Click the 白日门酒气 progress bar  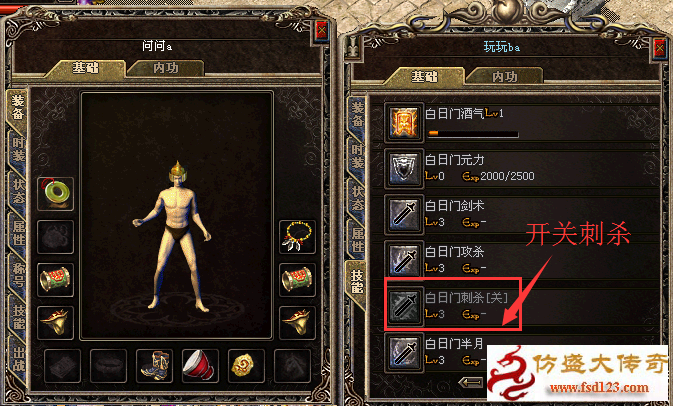pos(473,133)
